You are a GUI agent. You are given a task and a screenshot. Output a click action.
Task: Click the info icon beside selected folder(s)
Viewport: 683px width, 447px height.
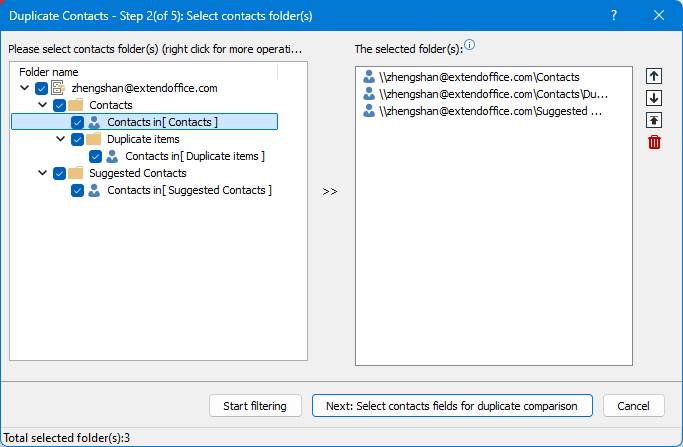(470, 45)
